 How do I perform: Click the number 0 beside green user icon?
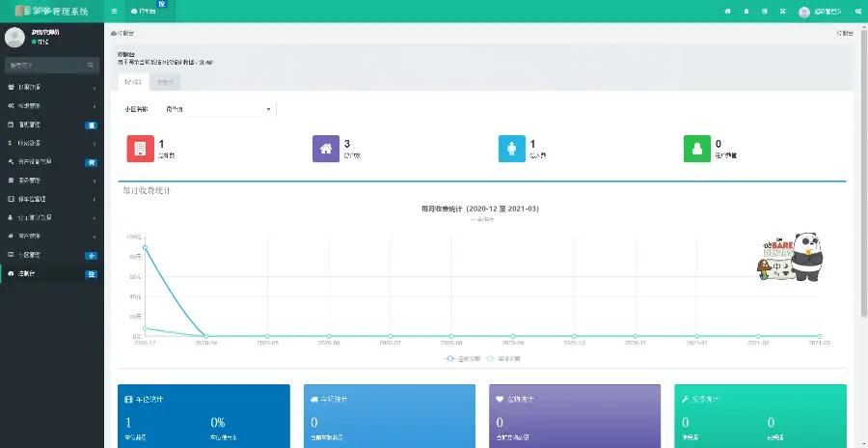(x=719, y=144)
